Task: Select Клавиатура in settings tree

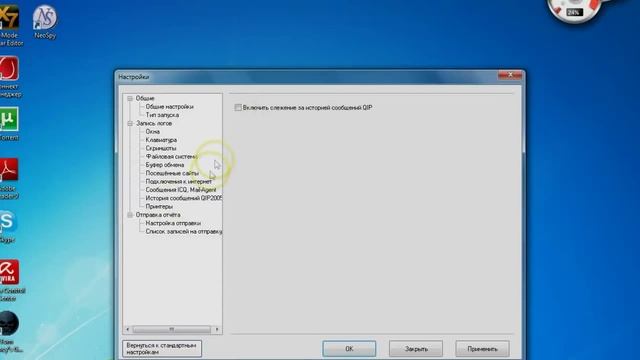Action: point(161,140)
